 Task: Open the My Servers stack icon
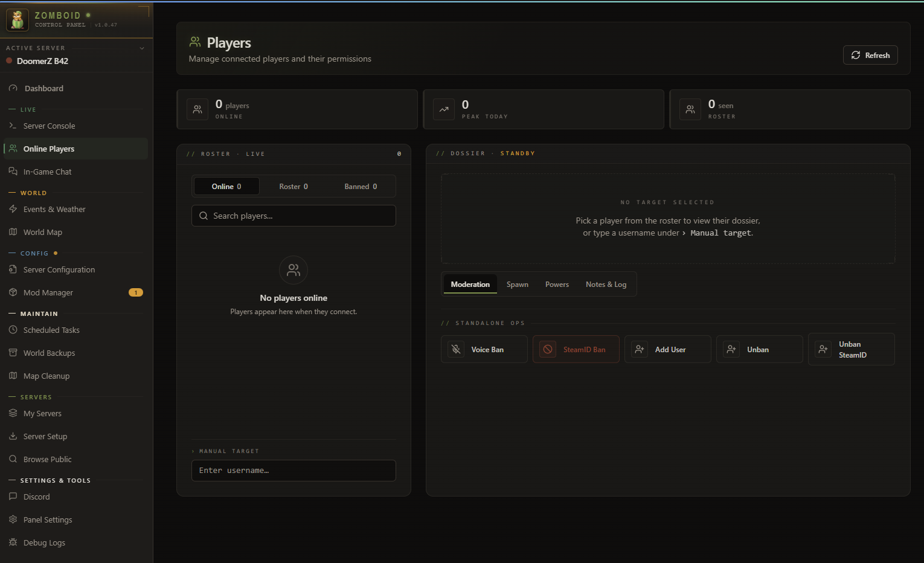13,413
